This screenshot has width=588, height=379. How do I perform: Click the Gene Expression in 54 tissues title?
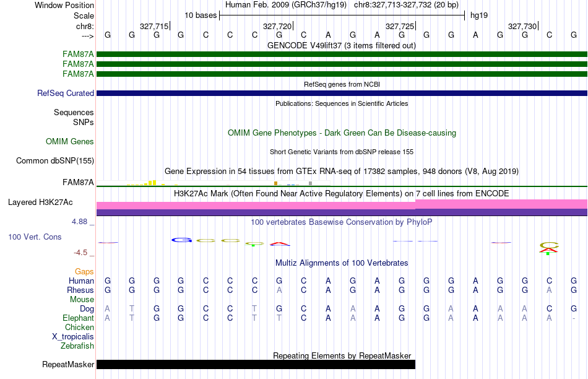[342, 172]
